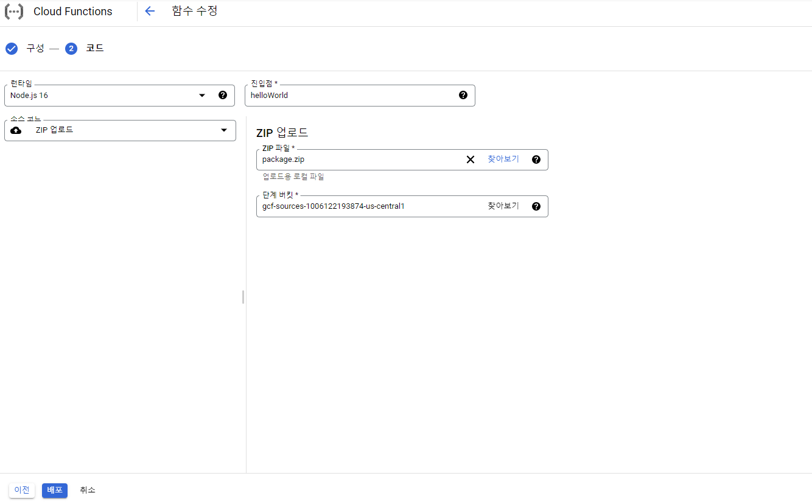Click the completed 구성 step checkmark
812x504 pixels.
coord(12,49)
